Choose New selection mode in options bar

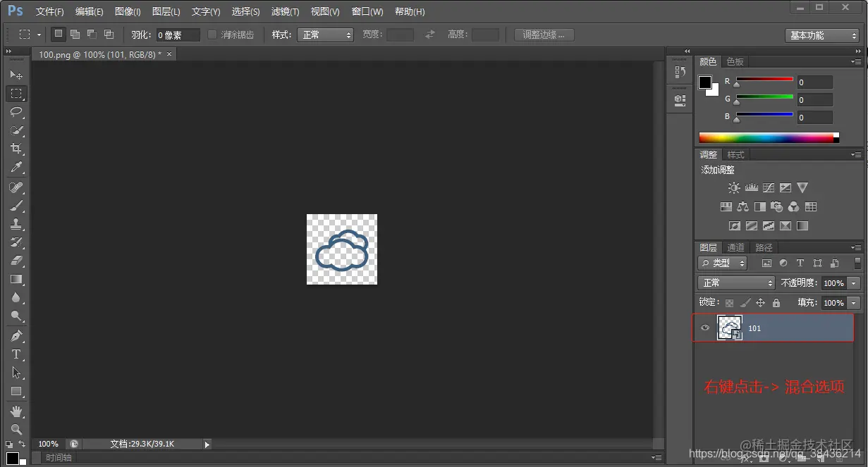[59, 34]
